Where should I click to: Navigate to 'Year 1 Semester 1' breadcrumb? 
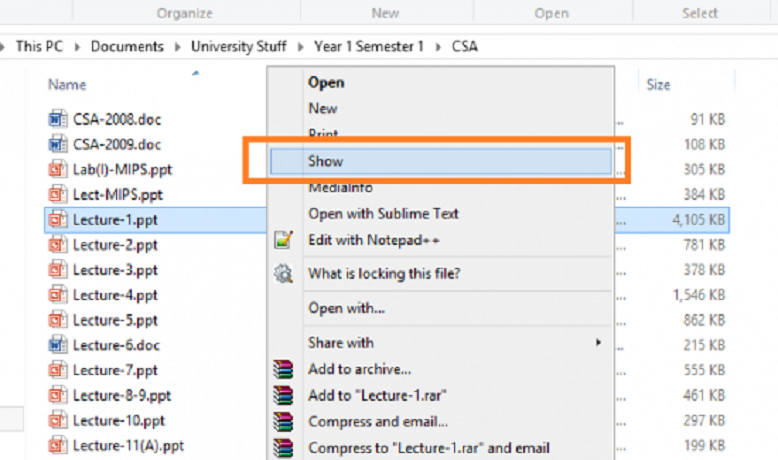369,46
